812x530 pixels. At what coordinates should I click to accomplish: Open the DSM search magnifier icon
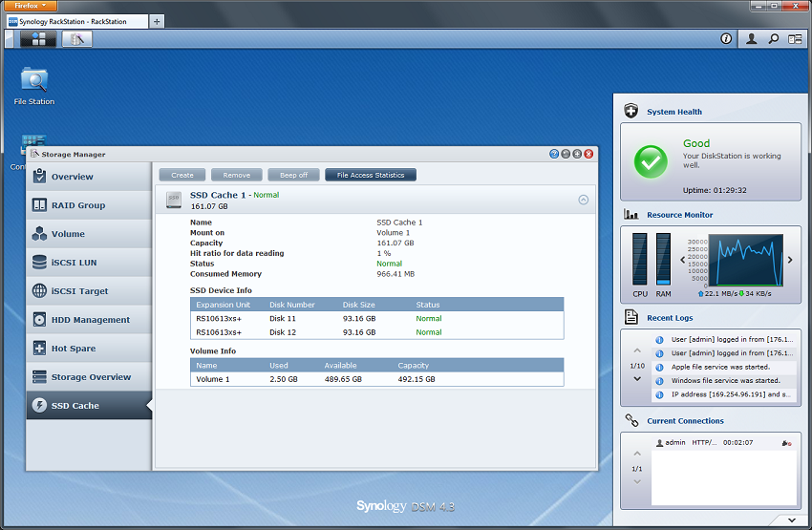coord(773,39)
